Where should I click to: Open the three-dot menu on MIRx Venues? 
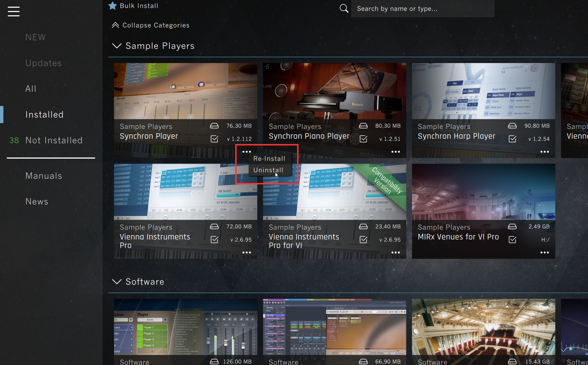(544, 253)
